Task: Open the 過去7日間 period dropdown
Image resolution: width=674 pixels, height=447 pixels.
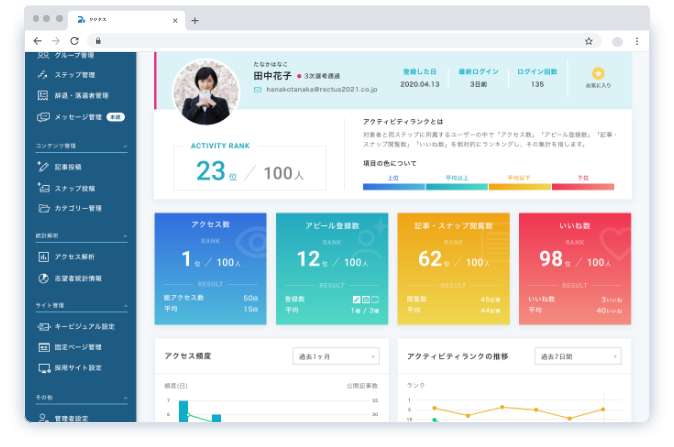Action: [x=577, y=356]
